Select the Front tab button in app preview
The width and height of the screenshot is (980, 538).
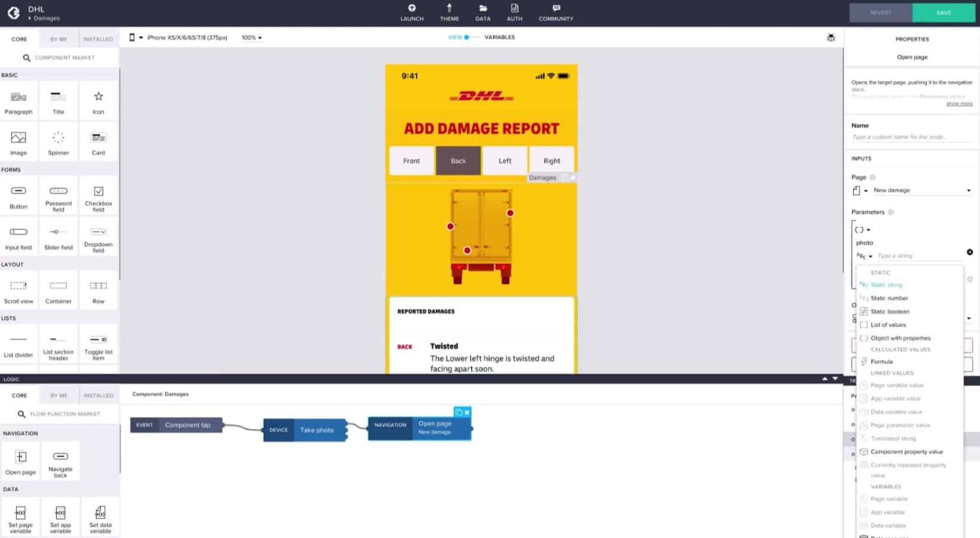point(412,161)
